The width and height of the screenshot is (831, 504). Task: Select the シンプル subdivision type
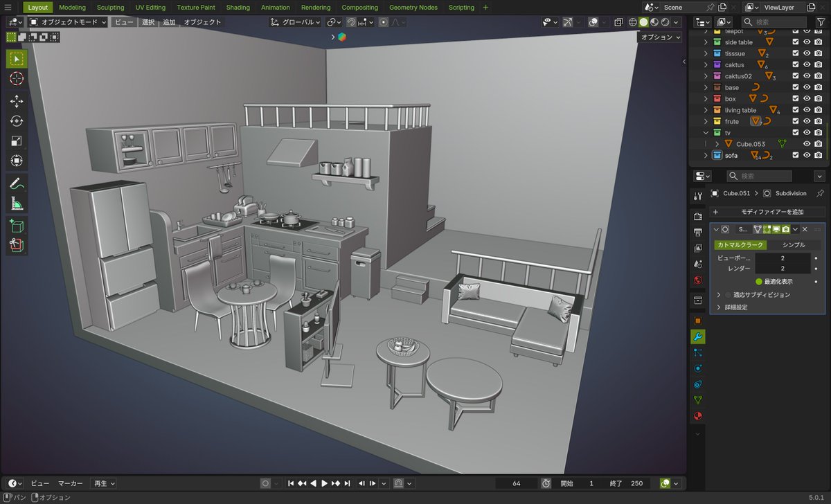[794, 245]
